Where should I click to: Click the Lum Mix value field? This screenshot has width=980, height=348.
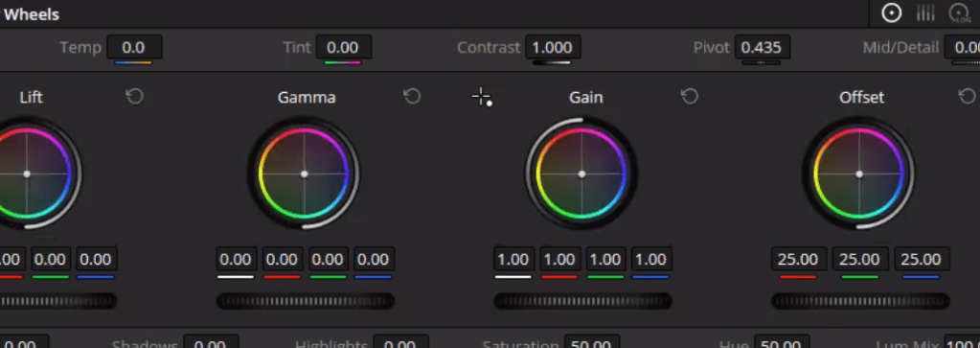point(963,341)
